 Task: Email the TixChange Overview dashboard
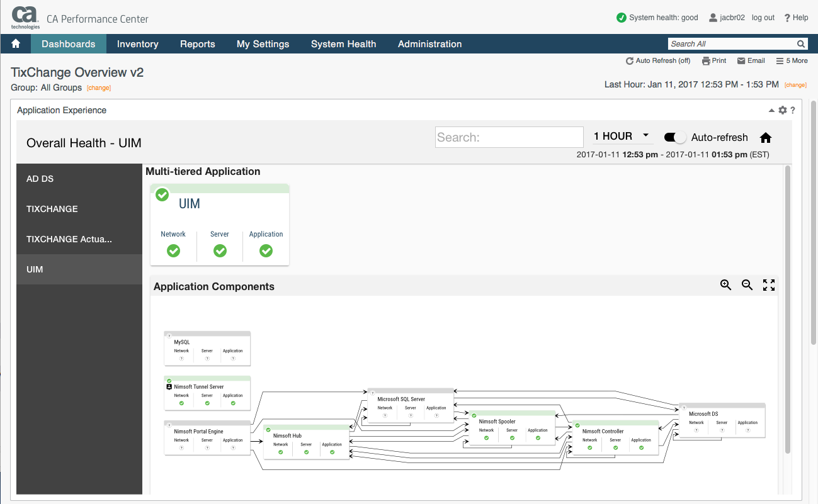pyautogui.click(x=751, y=60)
